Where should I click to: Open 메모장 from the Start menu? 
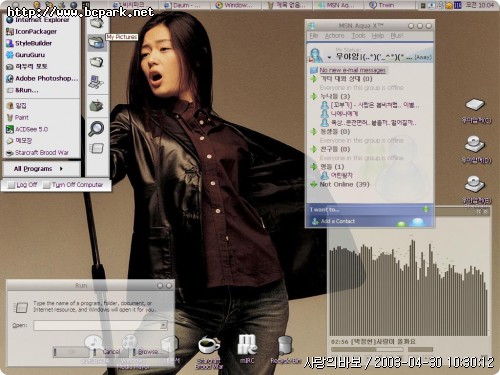(x=19, y=141)
